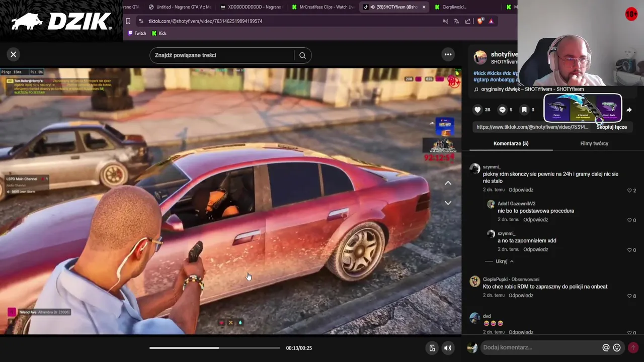
Task: Click the translate page icon
Action: click(456, 21)
